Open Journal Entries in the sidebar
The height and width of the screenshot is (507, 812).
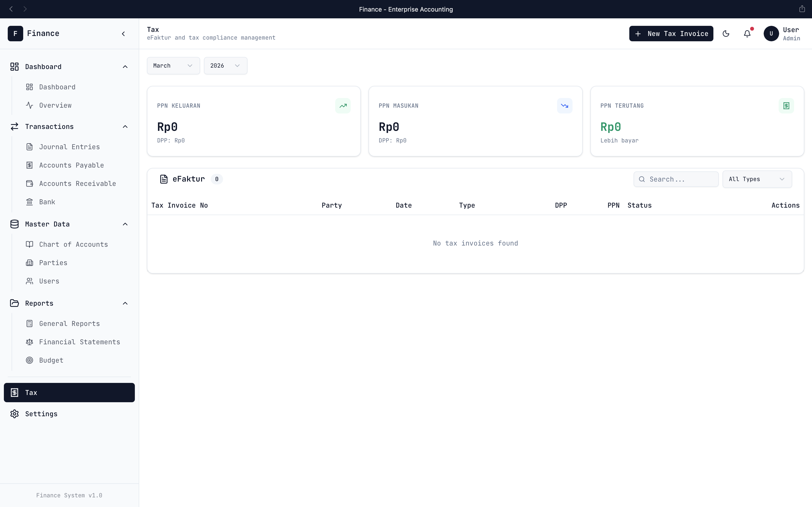click(x=69, y=147)
